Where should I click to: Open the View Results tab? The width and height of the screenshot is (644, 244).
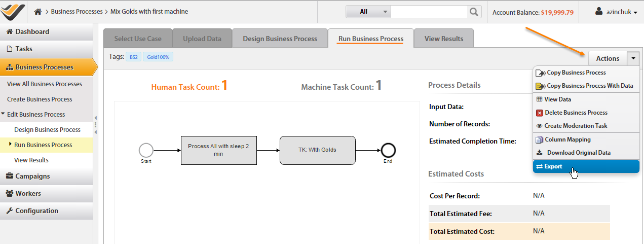444,39
